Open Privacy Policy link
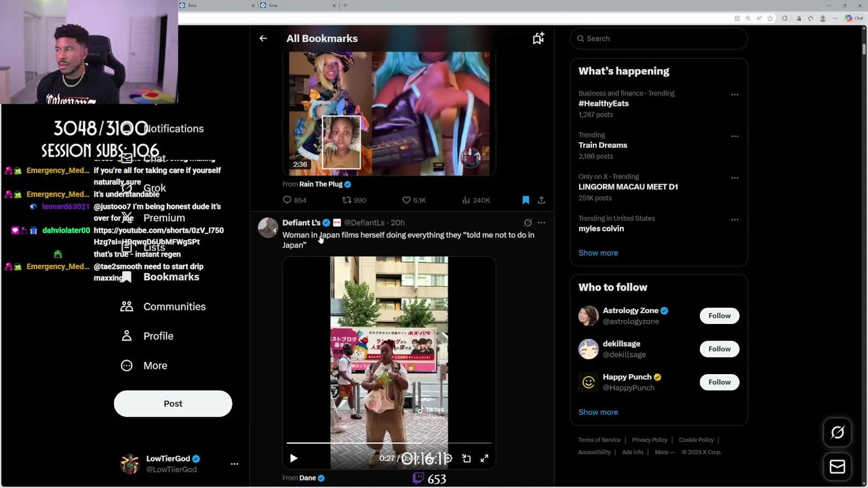The height and width of the screenshot is (488, 868). (650, 440)
